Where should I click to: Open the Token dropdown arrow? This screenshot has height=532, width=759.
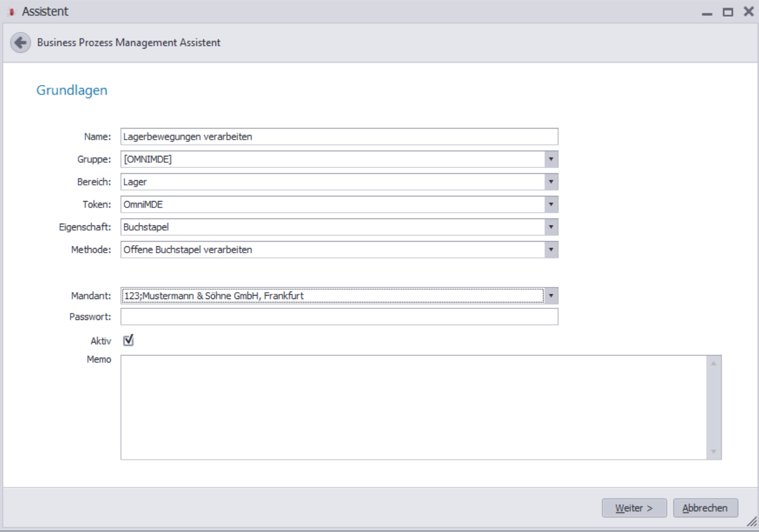[551, 205]
